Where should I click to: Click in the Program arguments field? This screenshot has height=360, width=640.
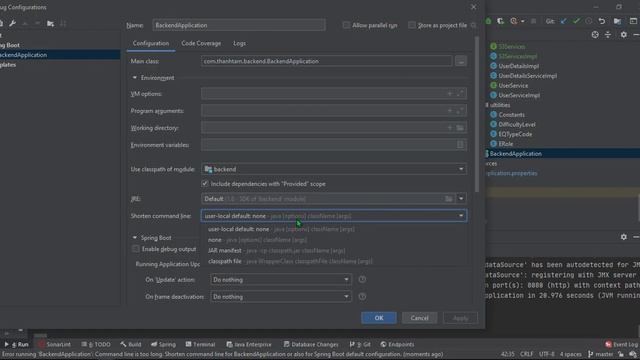point(334,111)
